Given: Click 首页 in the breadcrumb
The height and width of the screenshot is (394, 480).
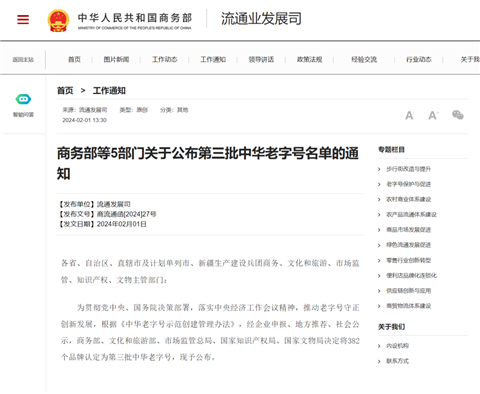Looking at the screenshot, I should point(65,91).
